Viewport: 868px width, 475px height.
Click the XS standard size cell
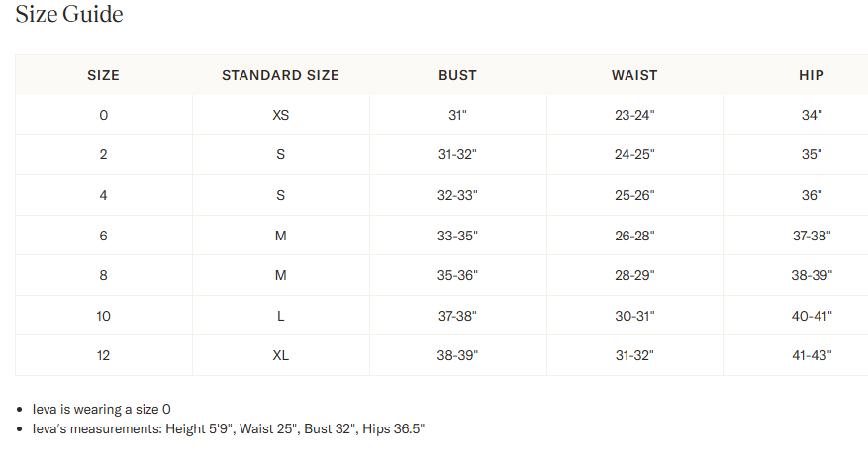click(280, 115)
